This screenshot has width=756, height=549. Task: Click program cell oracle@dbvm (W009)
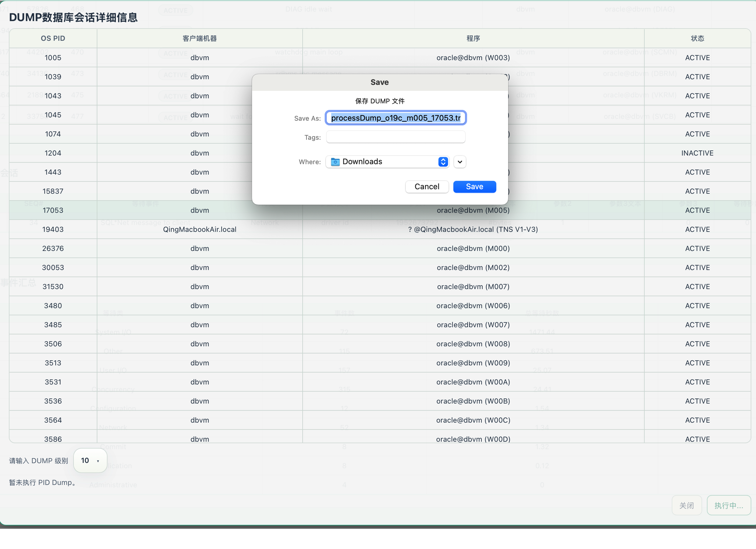473,363
